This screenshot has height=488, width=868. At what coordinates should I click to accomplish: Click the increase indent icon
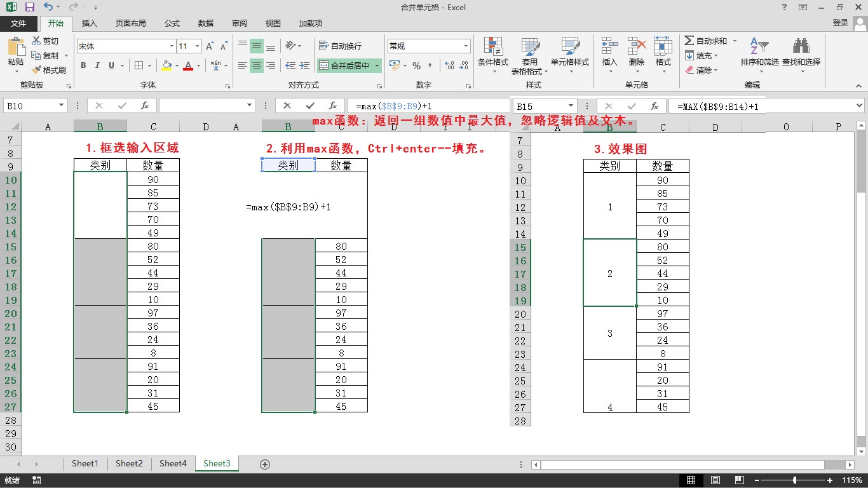pos(304,65)
